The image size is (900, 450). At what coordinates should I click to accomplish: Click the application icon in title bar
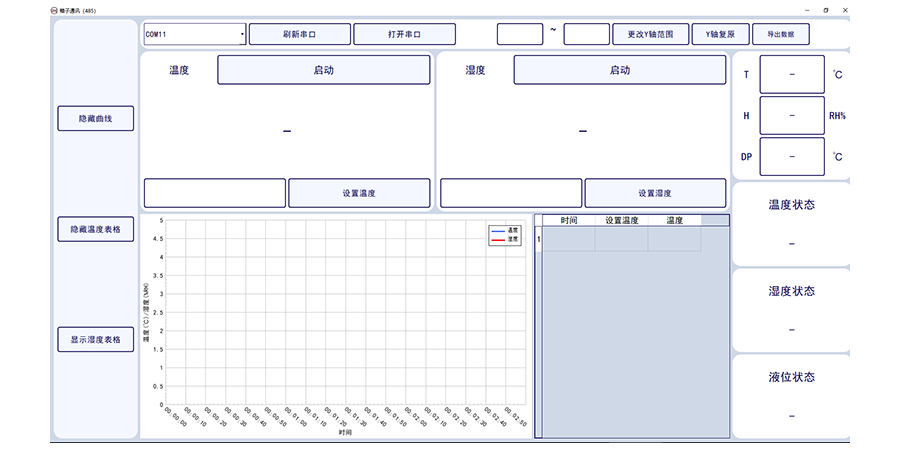coord(55,10)
